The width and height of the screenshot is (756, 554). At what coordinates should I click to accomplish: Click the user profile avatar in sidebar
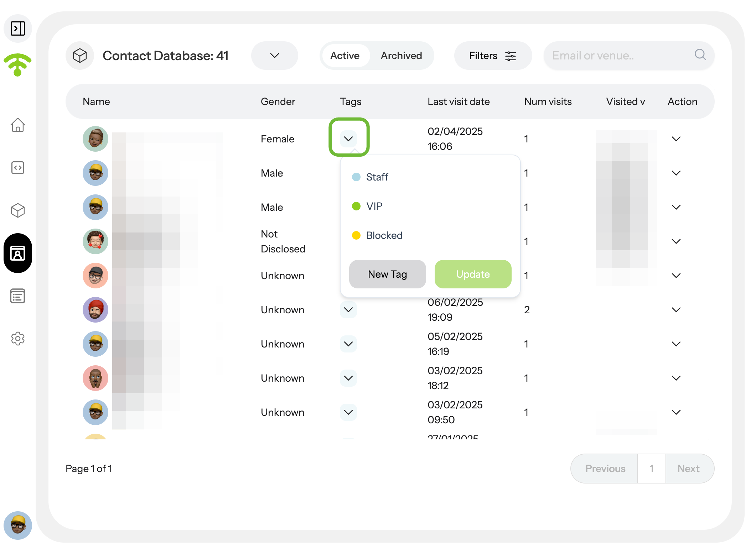click(17, 525)
